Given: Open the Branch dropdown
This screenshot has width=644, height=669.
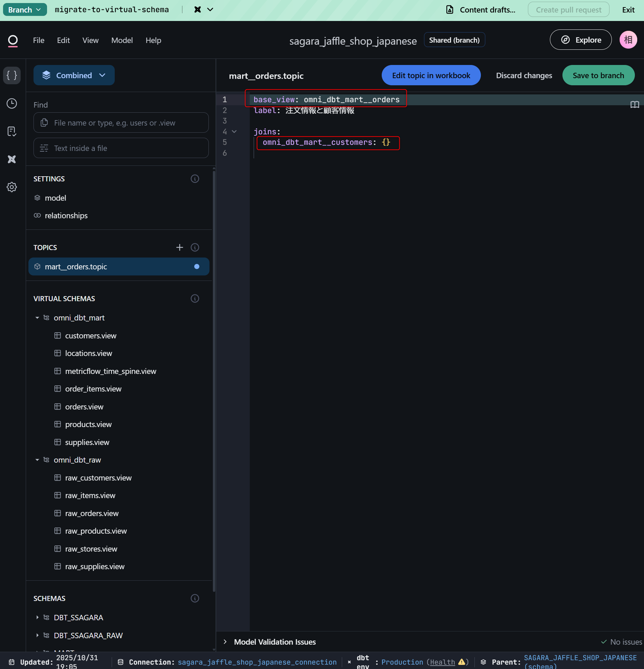Looking at the screenshot, I should click(x=25, y=9).
